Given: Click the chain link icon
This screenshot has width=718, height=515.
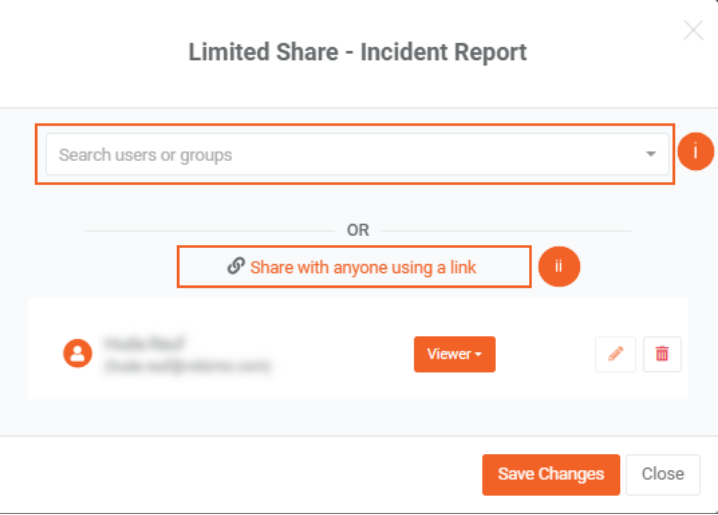Looking at the screenshot, I should click(236, 266).
